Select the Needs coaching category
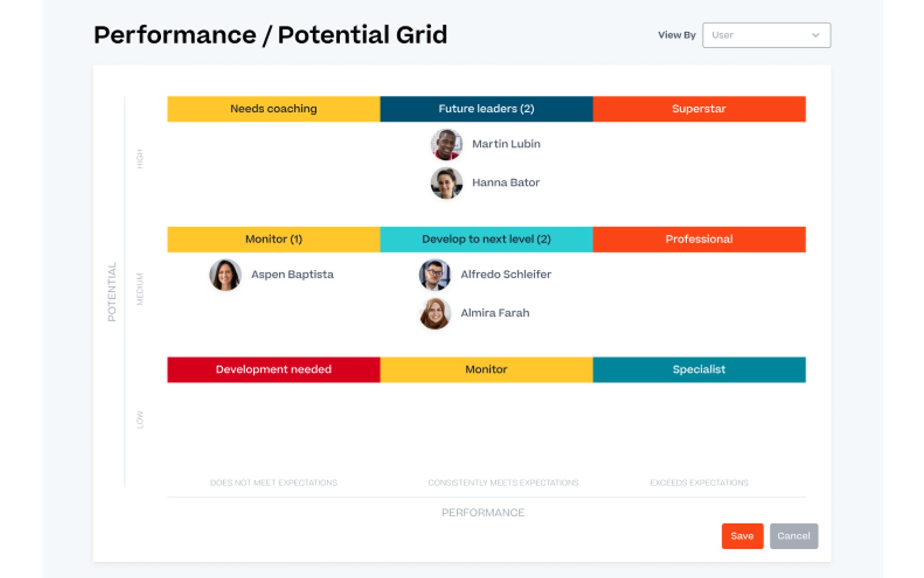The image size is (924, 578). [274, 109]
